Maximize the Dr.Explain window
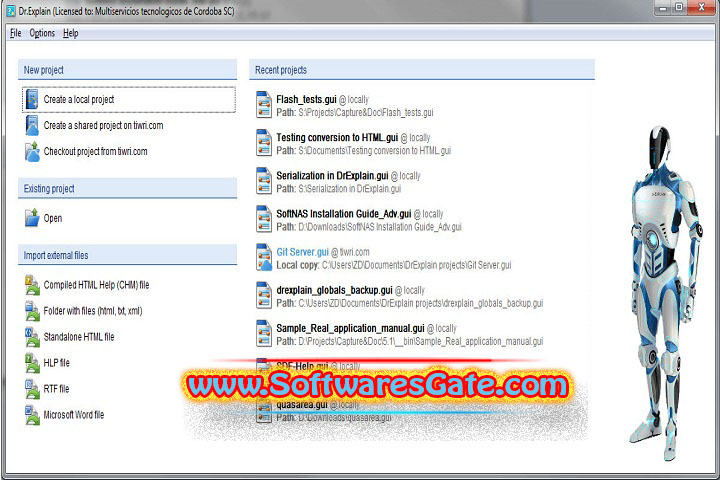The height and width of the screenshot is (480, 720). tap(679, 7)
